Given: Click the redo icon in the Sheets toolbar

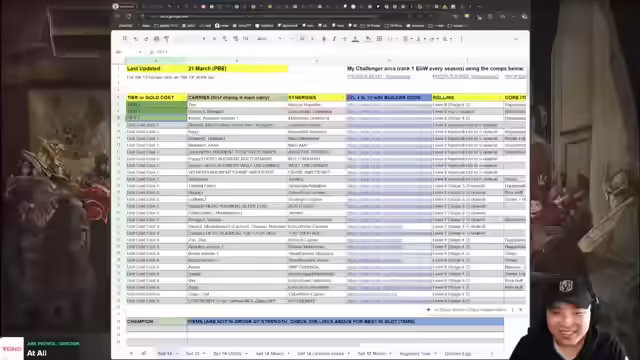Looking at the screenshot, I should [x=146, y=39].
